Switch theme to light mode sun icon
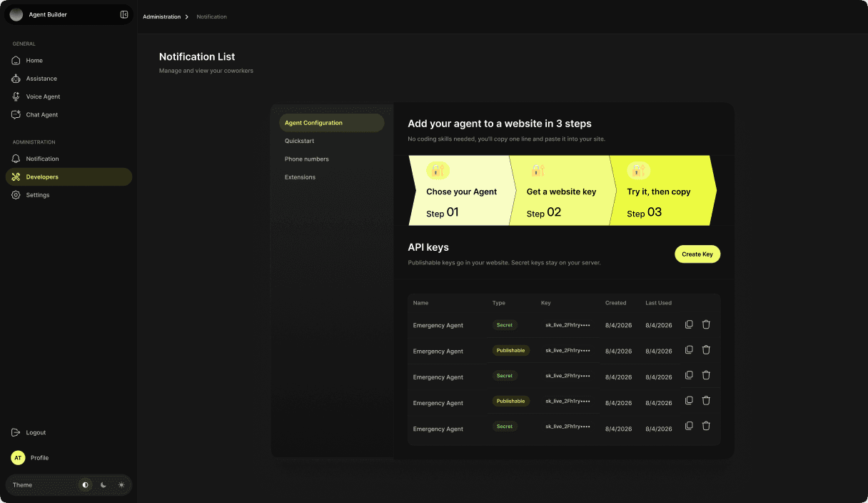The image size is (868, 503). coord(121,484)
